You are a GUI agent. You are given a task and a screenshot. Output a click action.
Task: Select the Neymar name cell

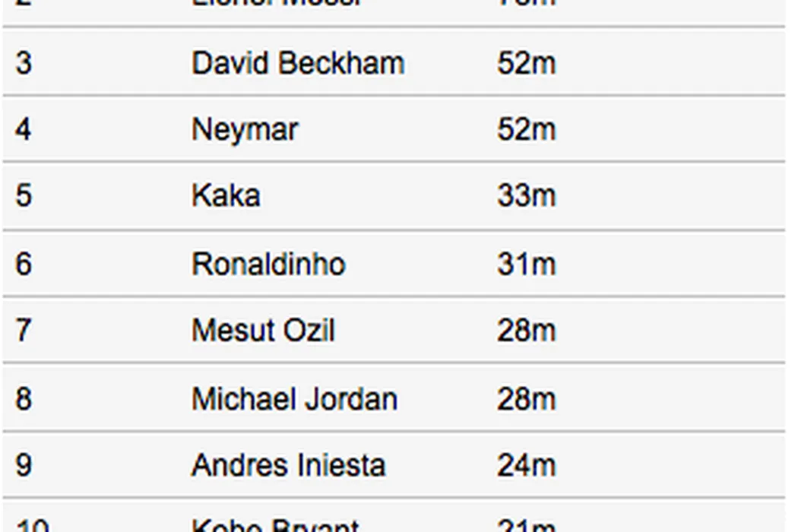(x=244, y=129)
